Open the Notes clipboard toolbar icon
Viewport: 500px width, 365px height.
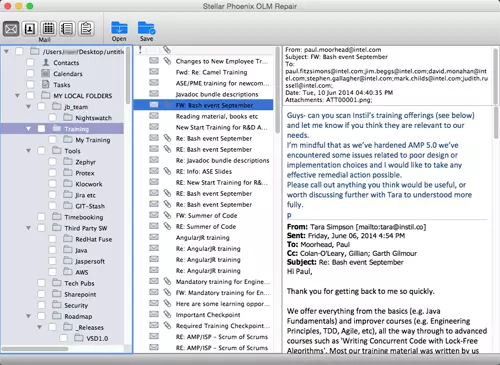86,29
